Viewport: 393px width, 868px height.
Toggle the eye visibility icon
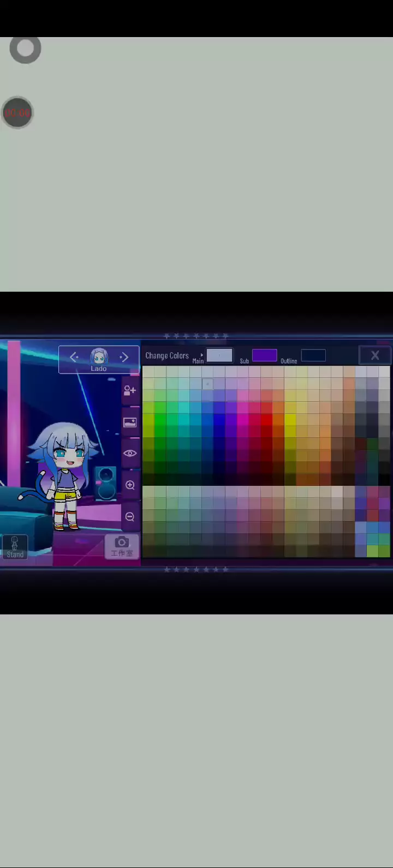coord(130,453)
